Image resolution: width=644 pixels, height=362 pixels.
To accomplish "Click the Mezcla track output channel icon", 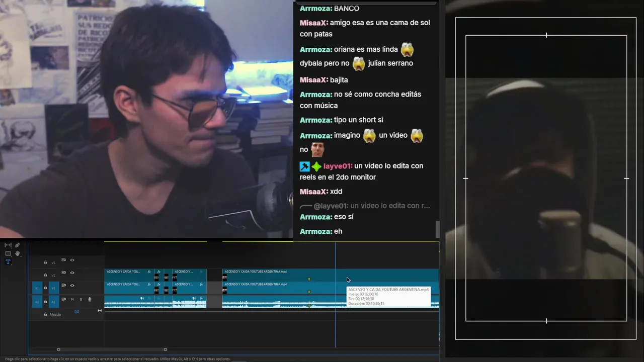I will coord(100,311).
